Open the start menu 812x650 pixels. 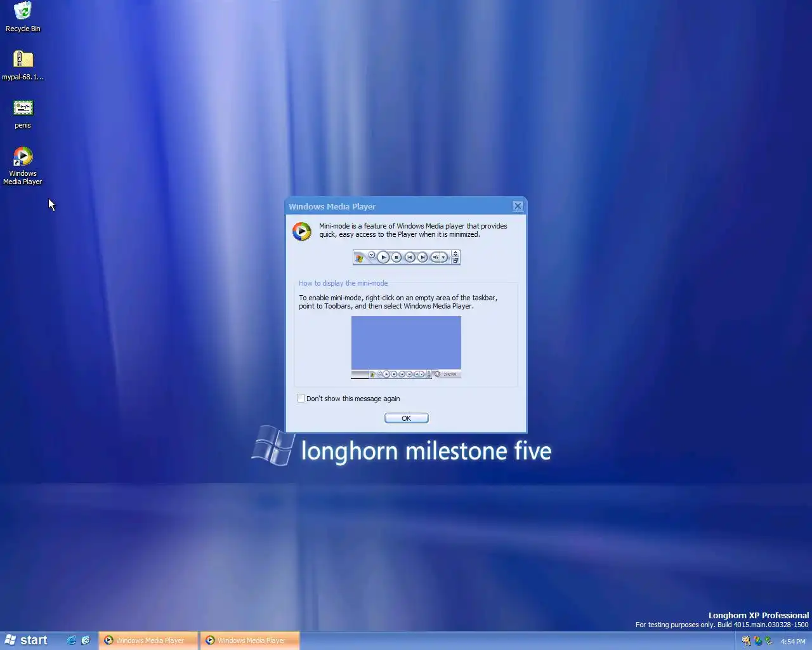pos(26,640)
